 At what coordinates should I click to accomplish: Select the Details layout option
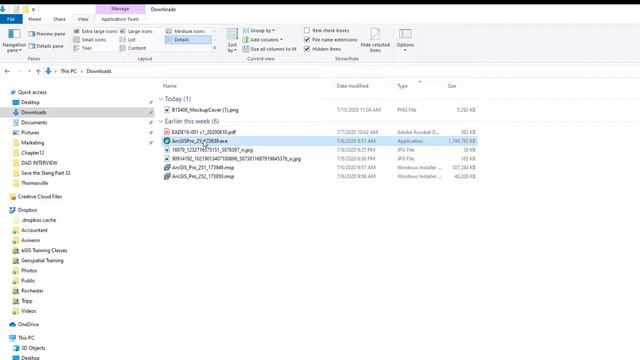[188, 40]
